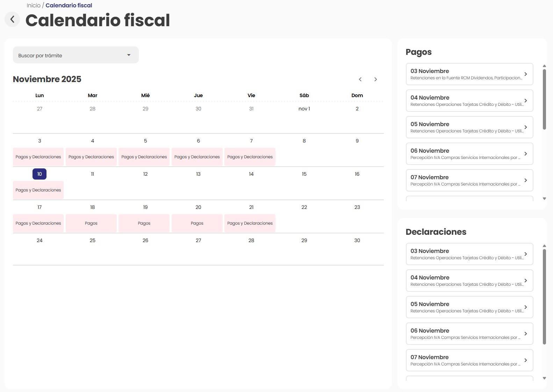
Task: Select 03 Noviembre in Declaraciones list
Action: [465, 254]
